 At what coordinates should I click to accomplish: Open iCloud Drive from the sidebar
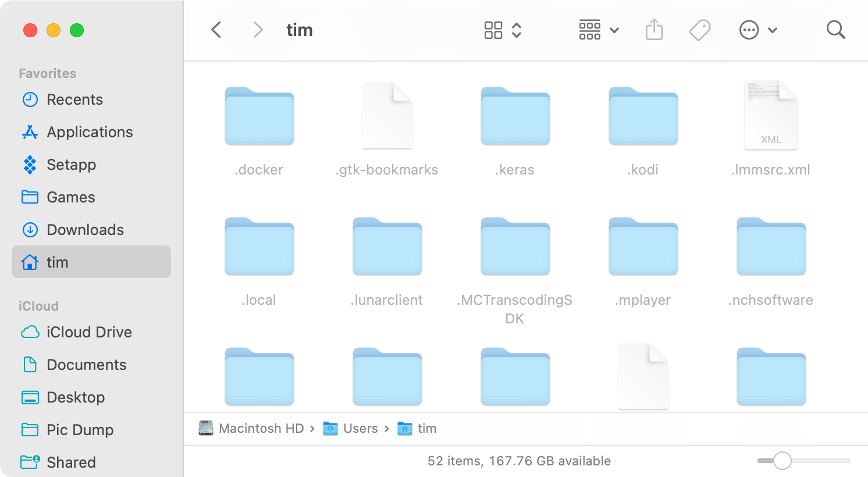pyautogui.click(x=88, y=332)
